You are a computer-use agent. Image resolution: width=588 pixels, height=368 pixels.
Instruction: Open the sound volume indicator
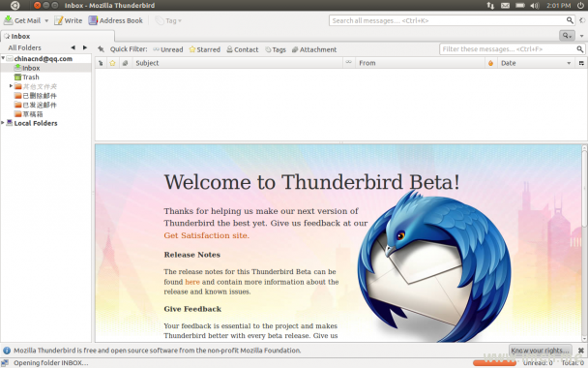535,5
